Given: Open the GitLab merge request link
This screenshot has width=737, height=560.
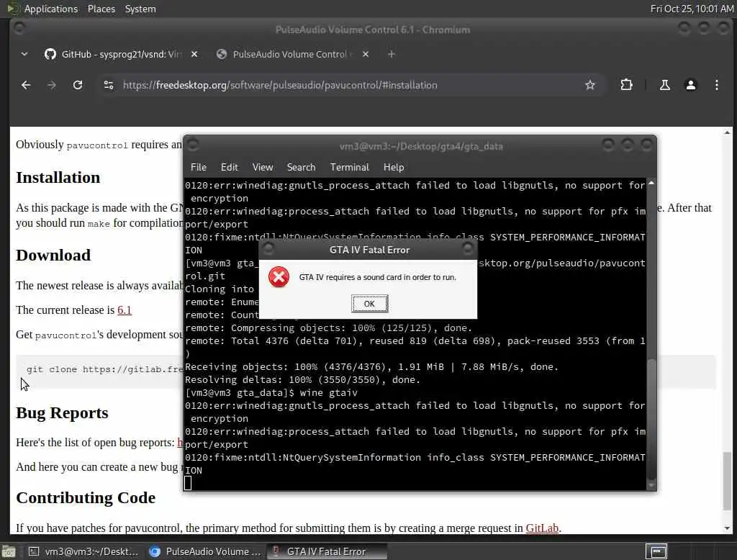Looking at the screenshot, I should tap(542, 528).
